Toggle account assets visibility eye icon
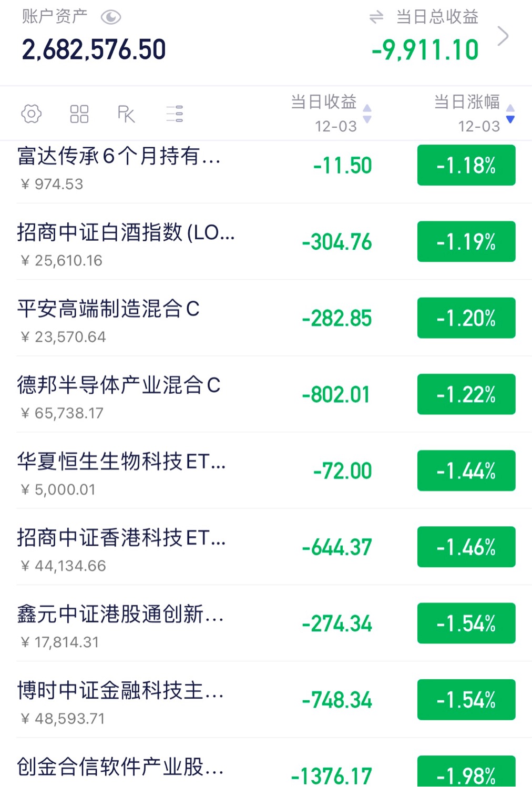This screenshot has height=787, width=532. click(x=111, y=17)
